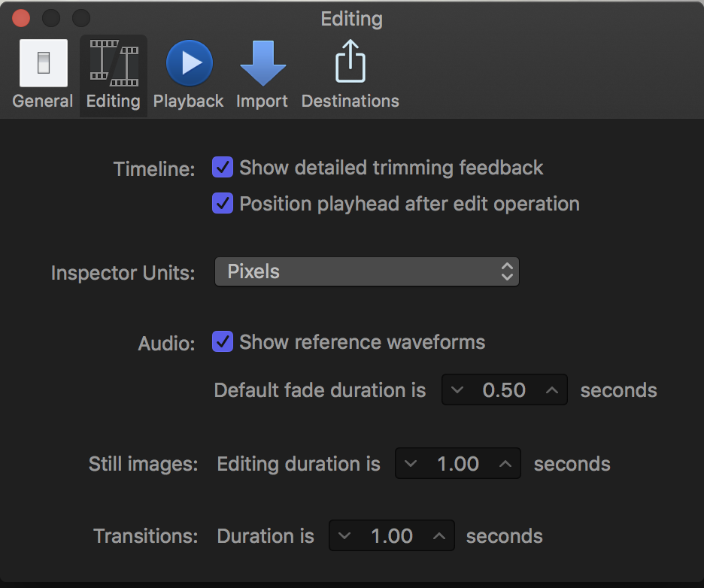Screen dimensions: 704x588
Task: Open the Import preferences arrow icon
Action: 262,63
